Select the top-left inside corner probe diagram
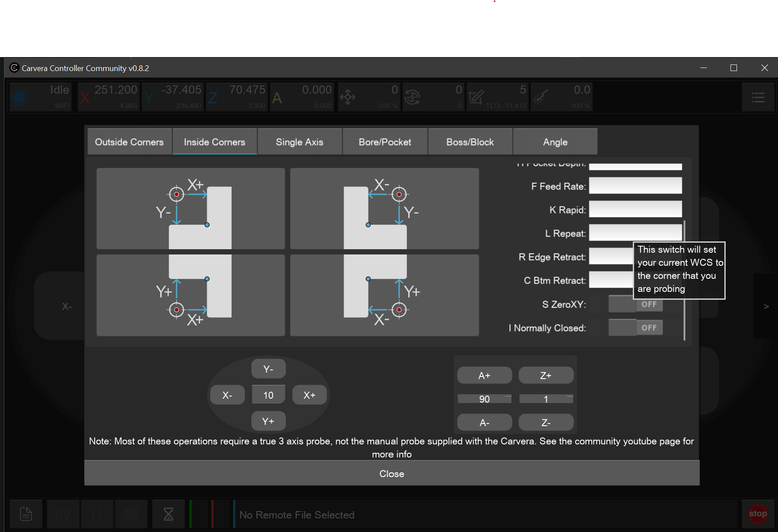This screenshot has width=778, height=532. click(191, 209)
